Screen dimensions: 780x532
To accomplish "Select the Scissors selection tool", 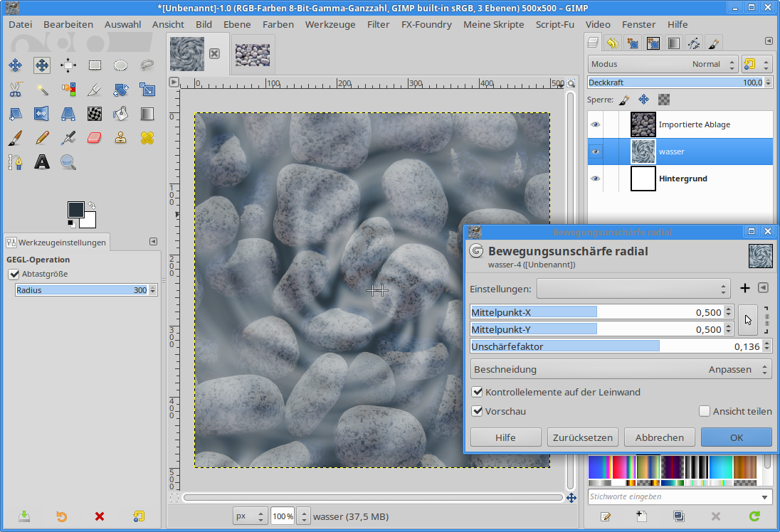I will (15, 90).
